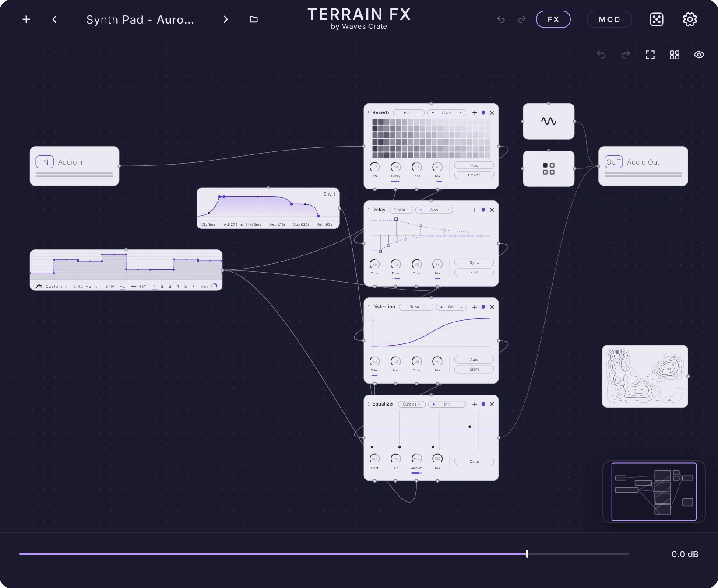Open the Reverb Hall type dropdown
This screenshot has width=718, height=588.
[408, 113]
